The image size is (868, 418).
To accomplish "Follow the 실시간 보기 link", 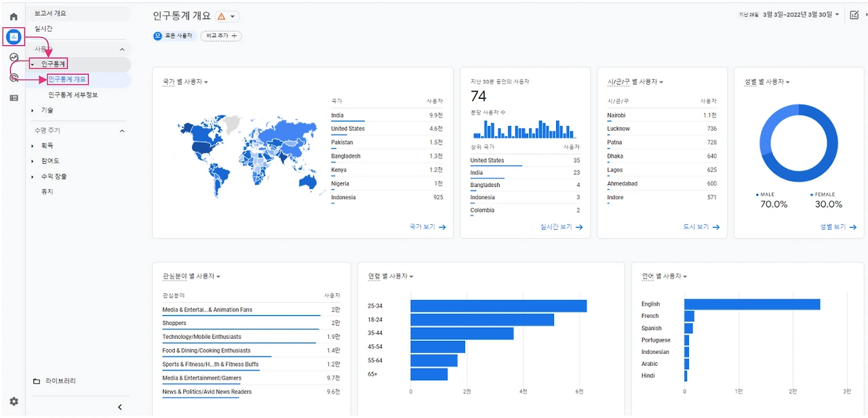I will tap(561, 228).
